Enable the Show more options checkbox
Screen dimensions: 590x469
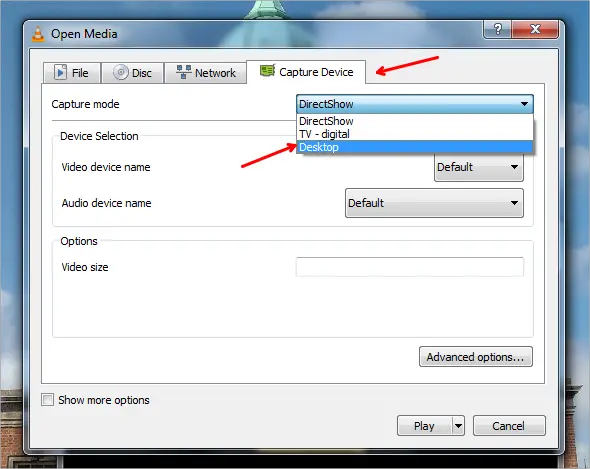coord(47,400)
